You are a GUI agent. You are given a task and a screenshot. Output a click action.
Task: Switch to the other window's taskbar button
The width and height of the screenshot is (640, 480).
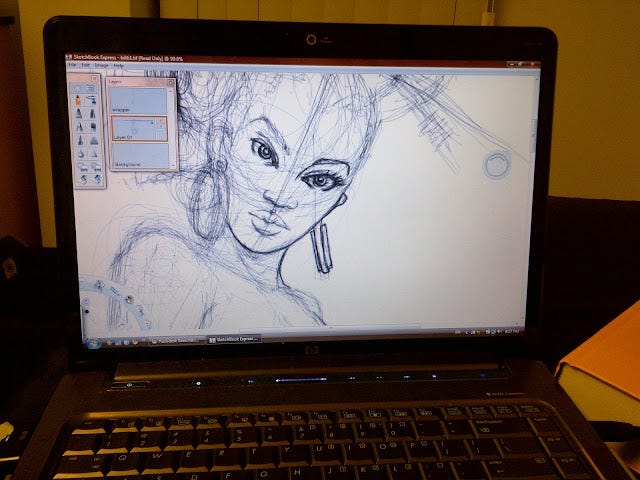click(176, 340)
